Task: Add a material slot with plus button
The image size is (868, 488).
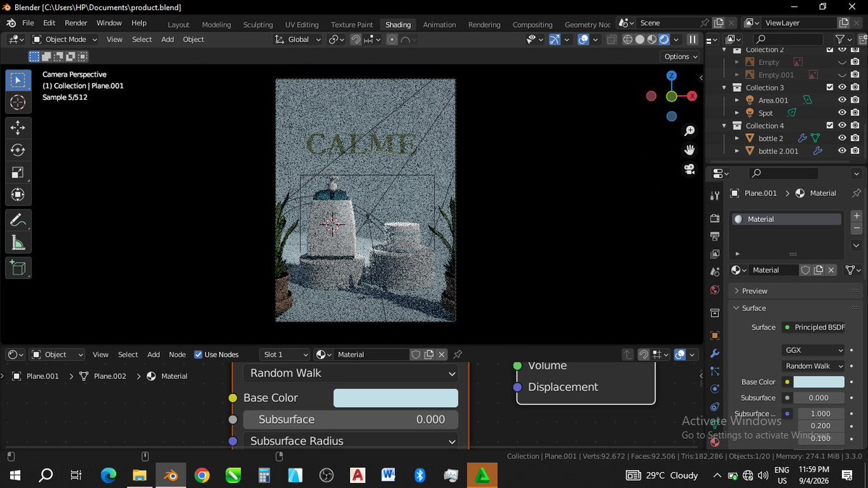Action: [x=856, y=215]
